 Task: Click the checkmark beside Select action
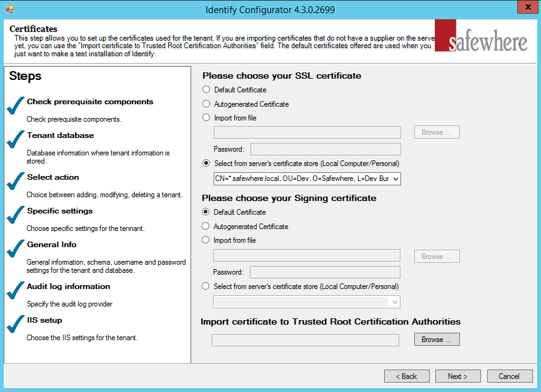tap(16, 181)
